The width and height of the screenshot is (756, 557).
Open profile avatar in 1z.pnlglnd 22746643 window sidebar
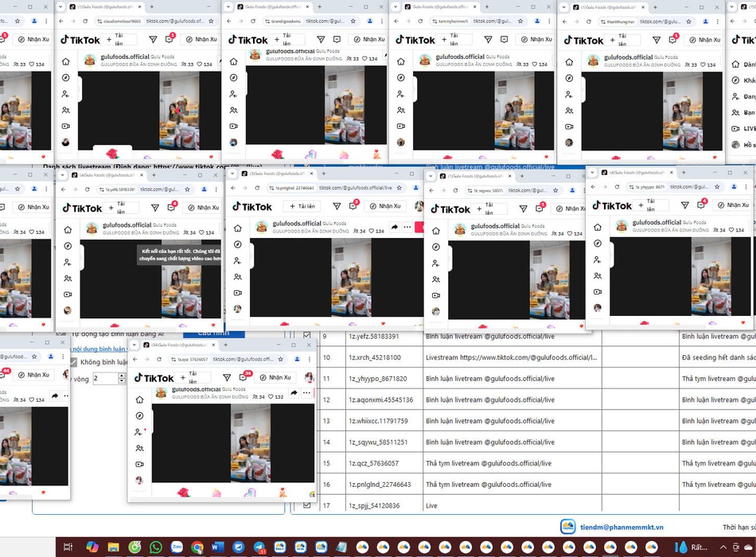(237, 309)
